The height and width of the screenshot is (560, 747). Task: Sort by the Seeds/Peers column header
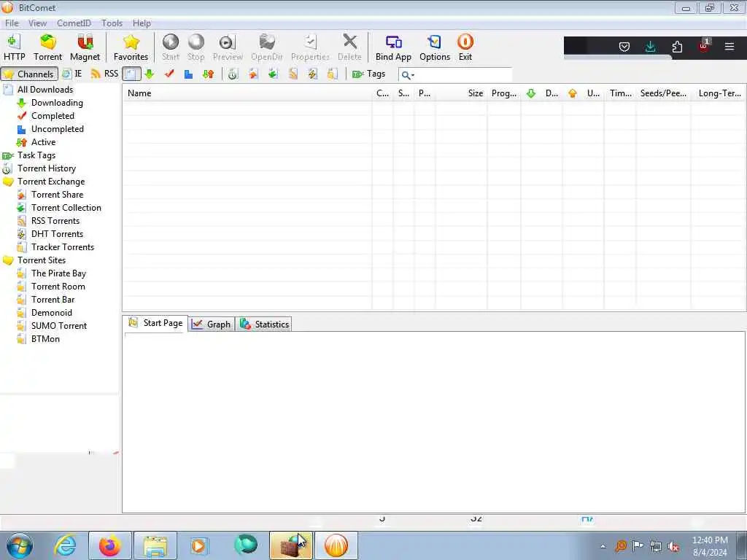point(663,93)
